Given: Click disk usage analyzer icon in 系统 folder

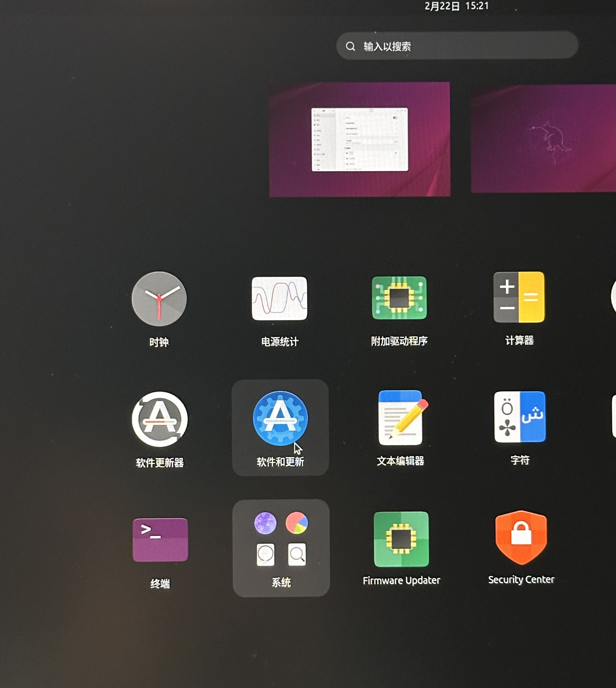Looking at the screenshot, I should pos(297,523).
